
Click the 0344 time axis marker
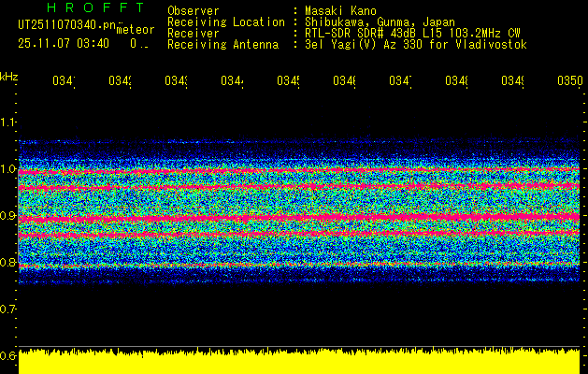click(232, 80)
